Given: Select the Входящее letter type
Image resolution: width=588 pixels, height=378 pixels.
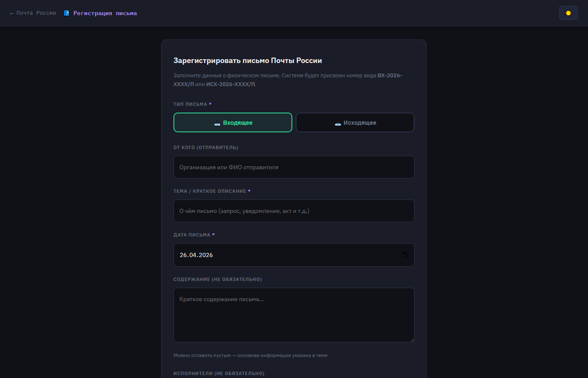Looking at the screenshot, I should pyautogui.click(x=233, y=123).
